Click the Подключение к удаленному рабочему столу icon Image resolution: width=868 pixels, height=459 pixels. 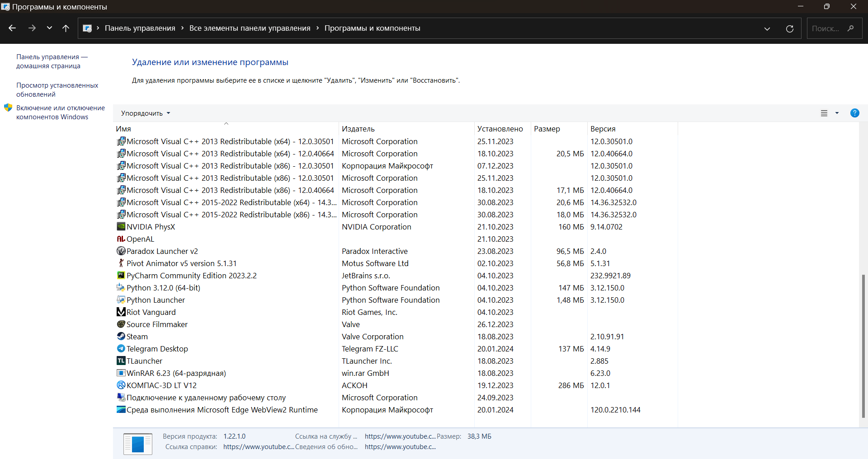[x=121, y=397]
